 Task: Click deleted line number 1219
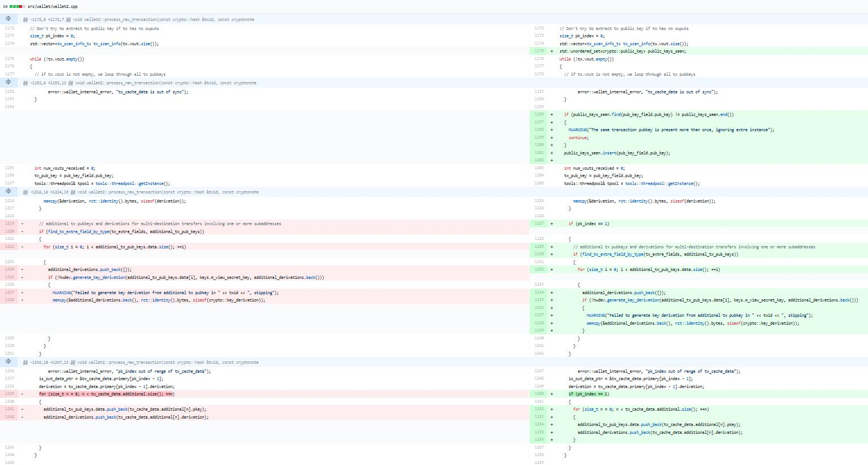point(9,223)
